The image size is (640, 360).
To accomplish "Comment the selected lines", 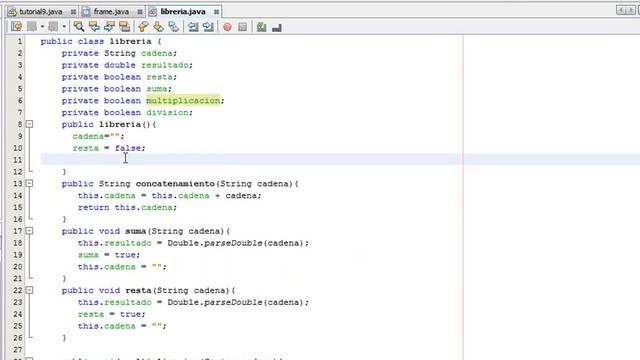I will [x=262, y=27].
